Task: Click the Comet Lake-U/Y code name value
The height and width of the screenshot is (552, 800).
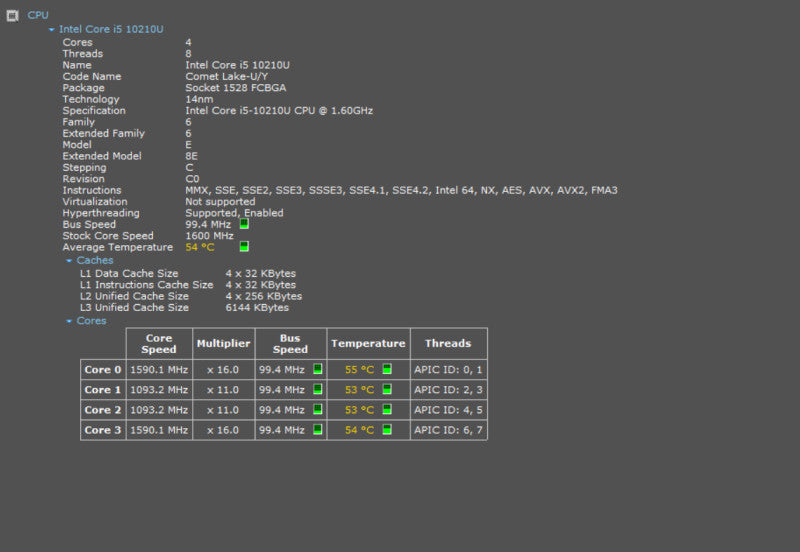Action: pos(227,77)
